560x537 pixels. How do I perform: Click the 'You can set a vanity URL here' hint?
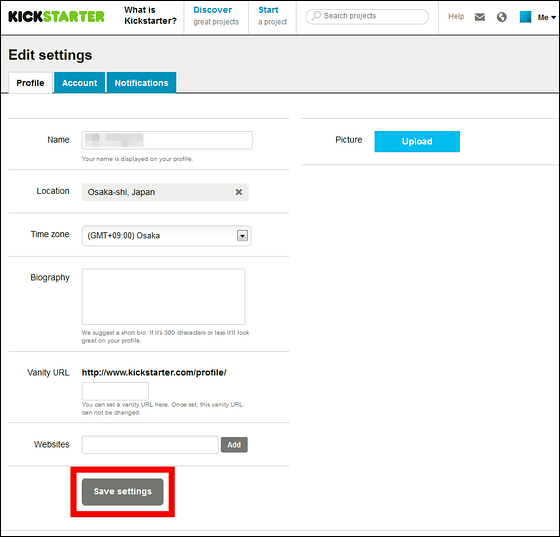[162, 408]
